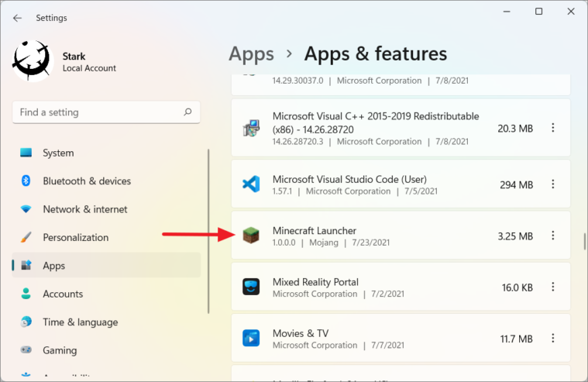Click the 16.0 KB size value
Screen dimensions: 588x382
point(518,287)
